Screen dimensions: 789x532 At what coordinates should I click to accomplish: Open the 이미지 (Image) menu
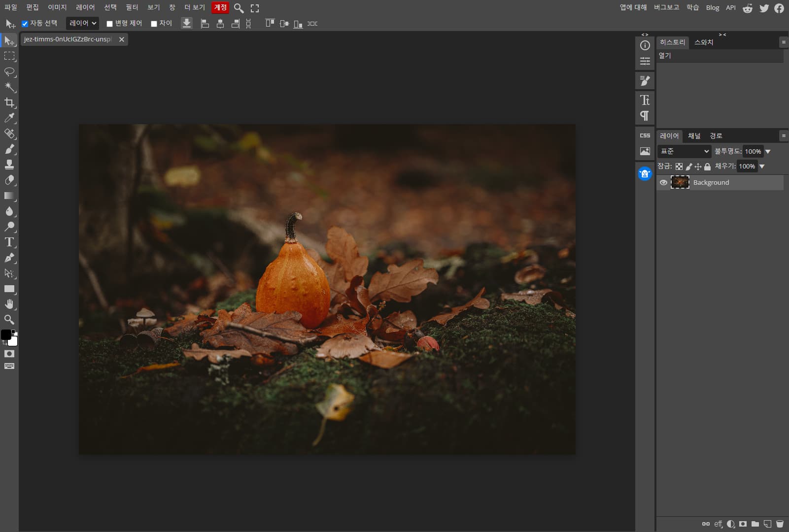click(x=57, y=7)
